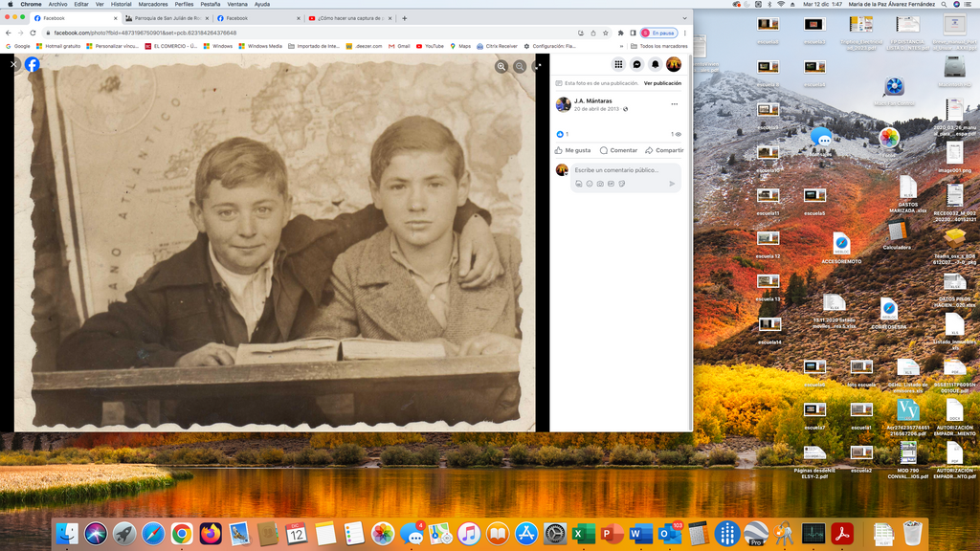Open the Marcadores menu
Viewport: 980px width, 551px height.
pos(153,4)
